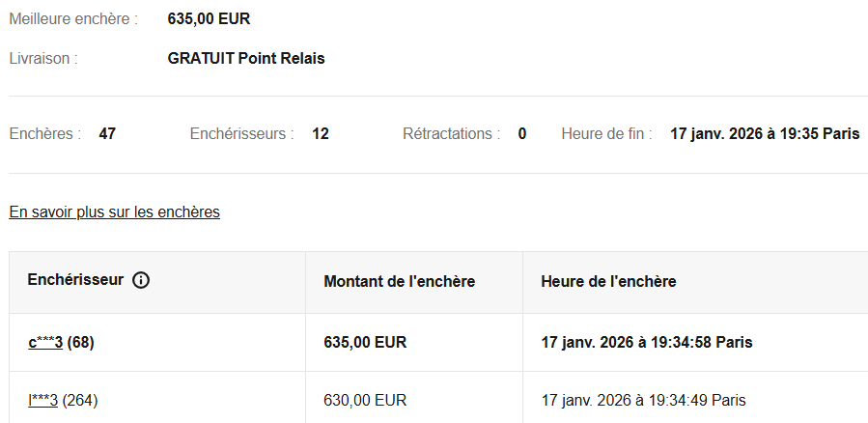The height and width of the screenshot is (423, 868).
Task: Click the (264) feedback score for l***3
Action: click(x=80, y=400)
